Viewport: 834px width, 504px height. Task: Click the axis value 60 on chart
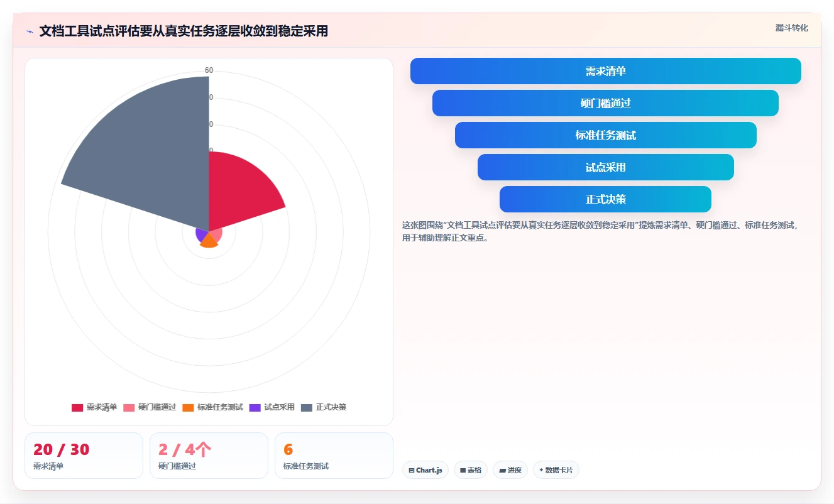(x=209, y=70)
